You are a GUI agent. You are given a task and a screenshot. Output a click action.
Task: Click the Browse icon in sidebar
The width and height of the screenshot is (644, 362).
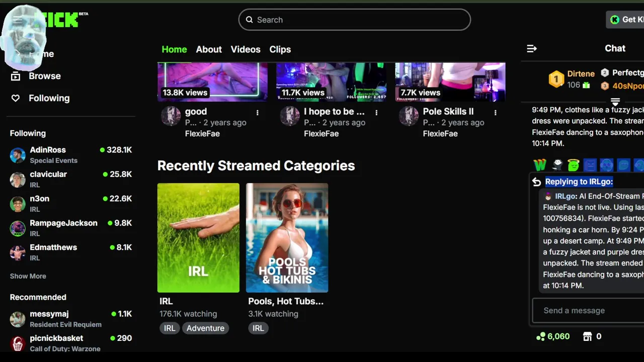pos(16,76)
